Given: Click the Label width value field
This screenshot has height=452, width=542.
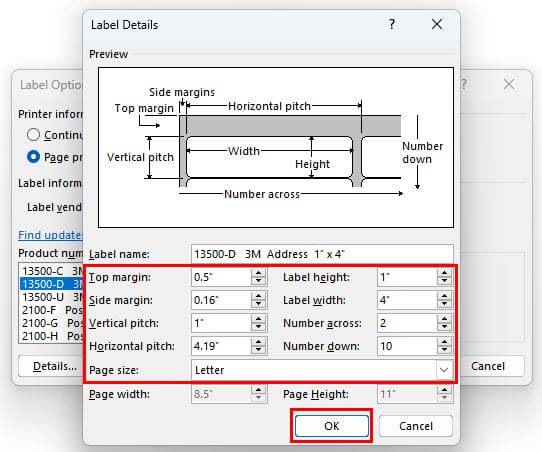Looking at the screenshot, I should [x=407, y=300].
